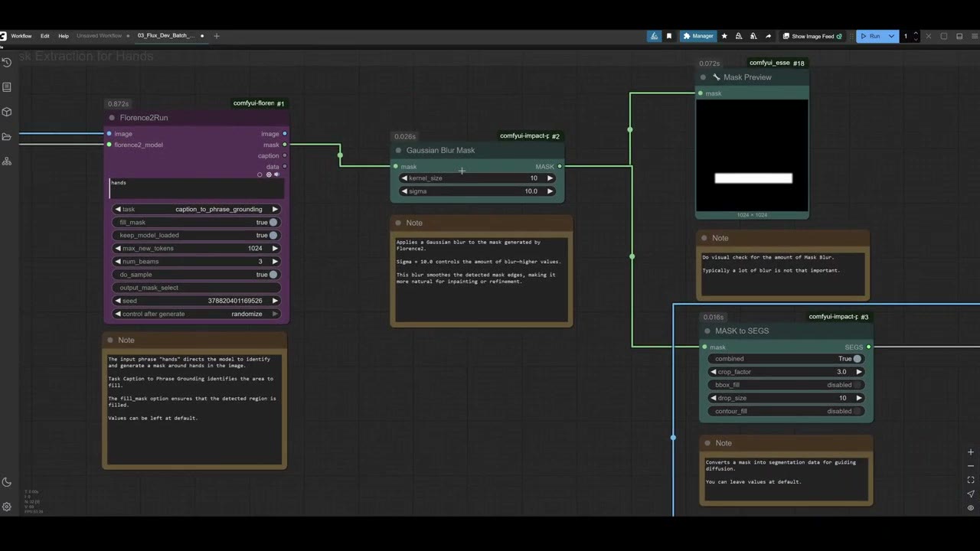Toggle fill_mask switch in Florence2Run
This screenshot has height=551, width=980.
(273, 223)
